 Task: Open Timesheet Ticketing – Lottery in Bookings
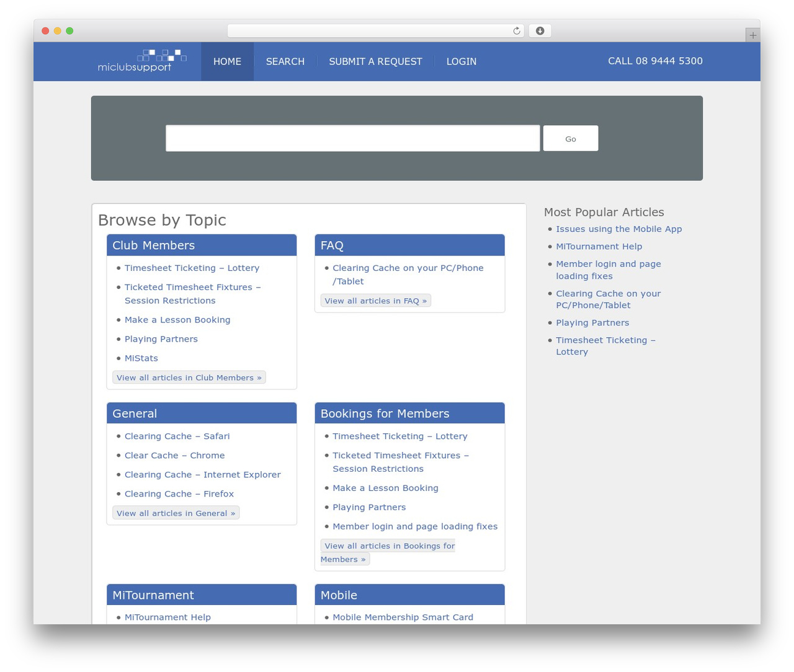click(x=400, y=436)
